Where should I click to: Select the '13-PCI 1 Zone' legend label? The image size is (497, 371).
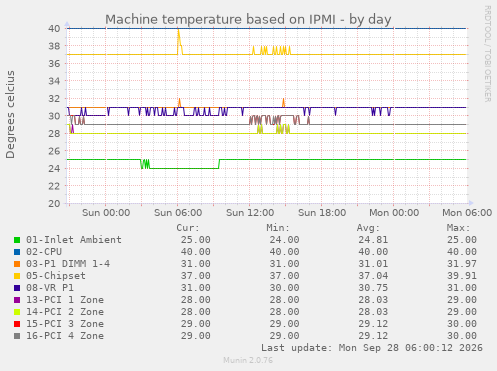tap(65, 300)
